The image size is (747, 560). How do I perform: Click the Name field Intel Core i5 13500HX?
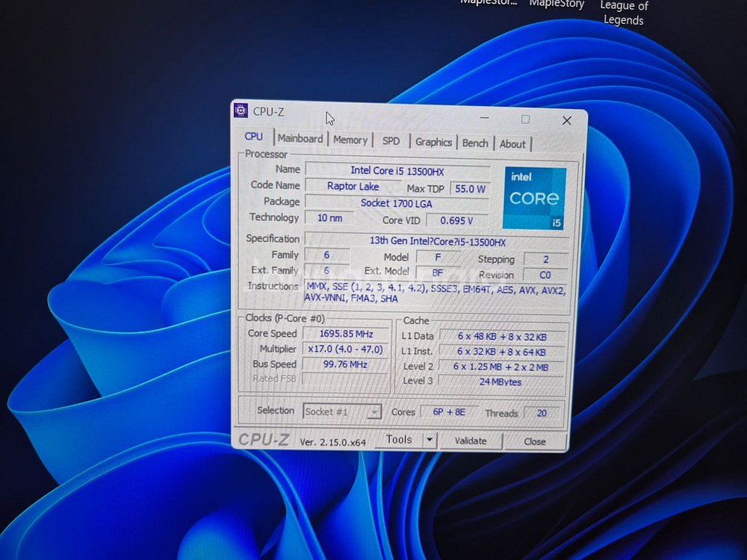tap(397, 171)
